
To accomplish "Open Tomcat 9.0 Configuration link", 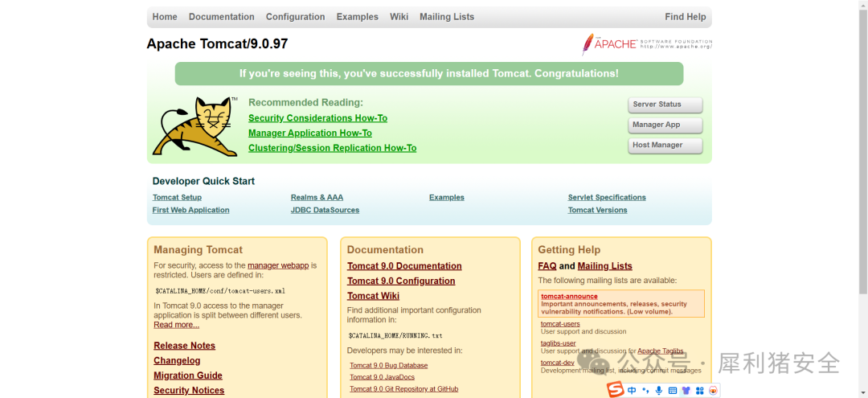I will click(401, 281).
